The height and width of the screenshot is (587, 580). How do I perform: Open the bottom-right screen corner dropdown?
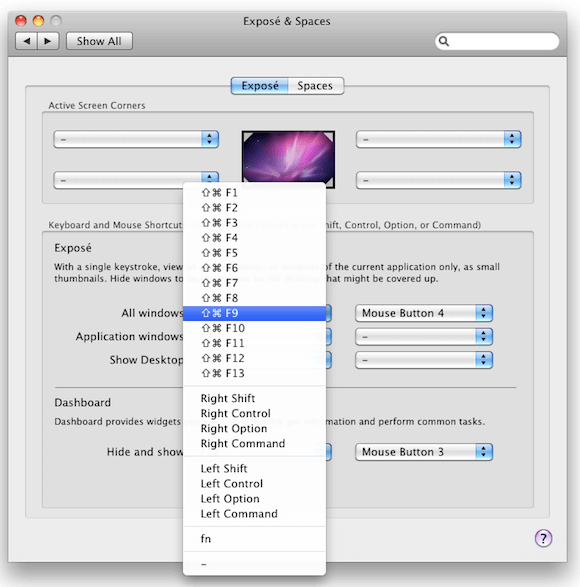[x=438, y=180]
